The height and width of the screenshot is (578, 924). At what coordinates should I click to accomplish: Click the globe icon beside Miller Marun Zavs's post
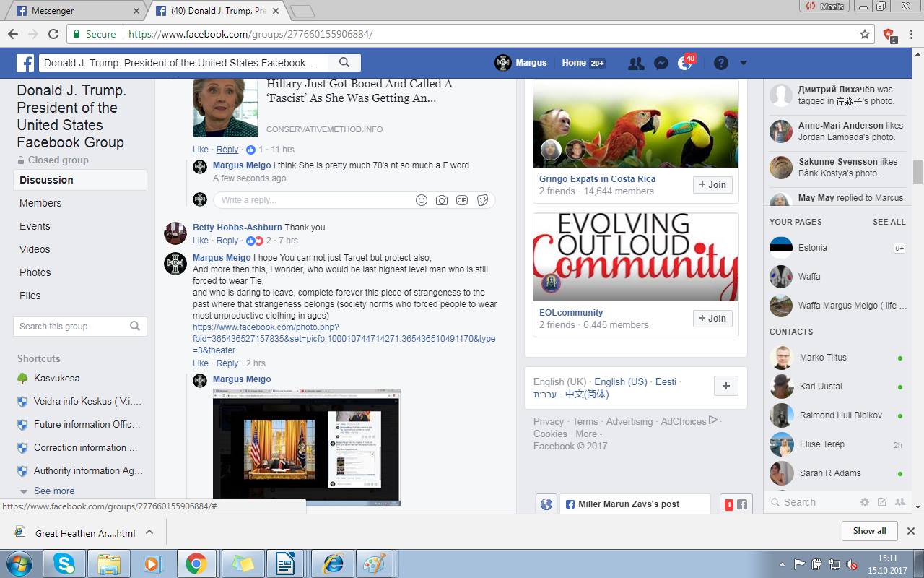546,504
